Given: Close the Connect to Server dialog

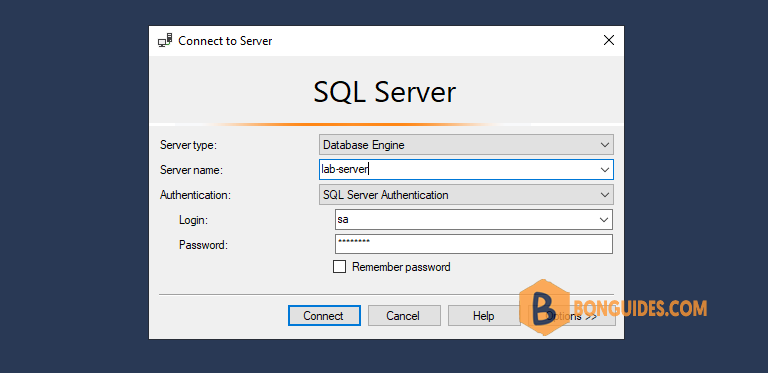Looking at the screenshot, I should click(x=609, y=40).
